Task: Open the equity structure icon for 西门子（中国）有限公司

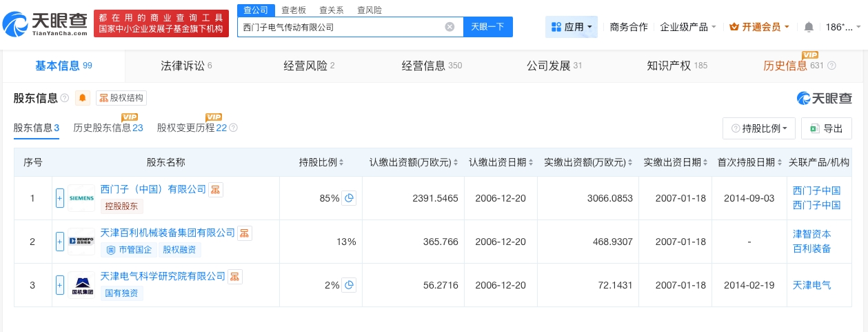Action: tap(216, 189)
